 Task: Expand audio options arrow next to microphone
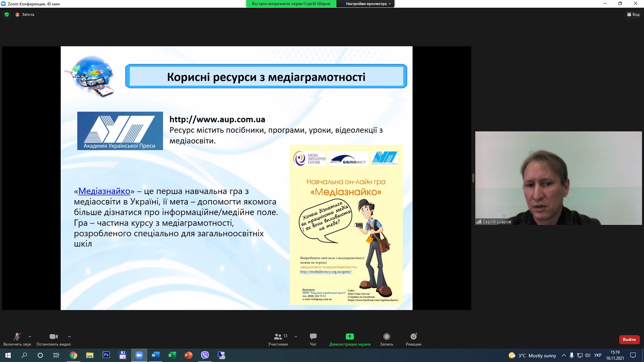[x=30, y=337]
